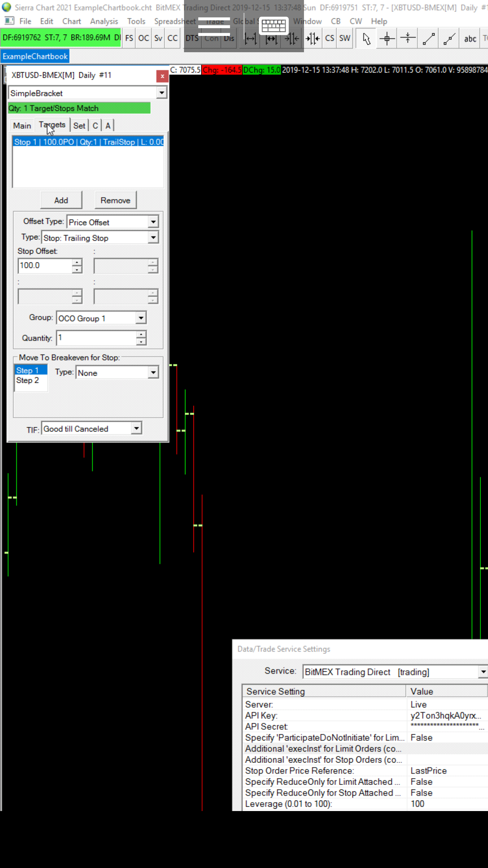Open the Tools menu

[x=136, y=21]
